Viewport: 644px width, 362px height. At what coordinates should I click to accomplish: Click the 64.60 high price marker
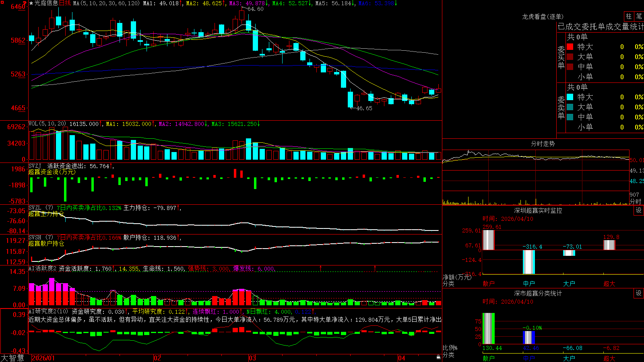256,9
